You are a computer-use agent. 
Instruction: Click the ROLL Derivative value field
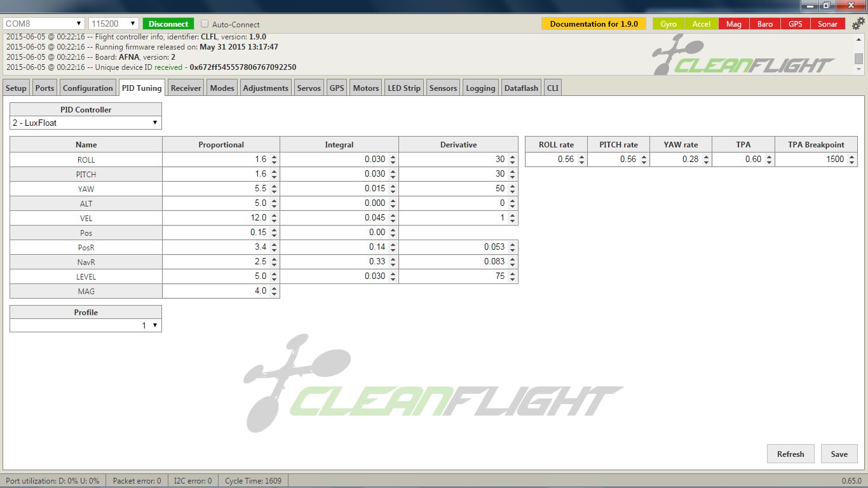click(458, 159)
